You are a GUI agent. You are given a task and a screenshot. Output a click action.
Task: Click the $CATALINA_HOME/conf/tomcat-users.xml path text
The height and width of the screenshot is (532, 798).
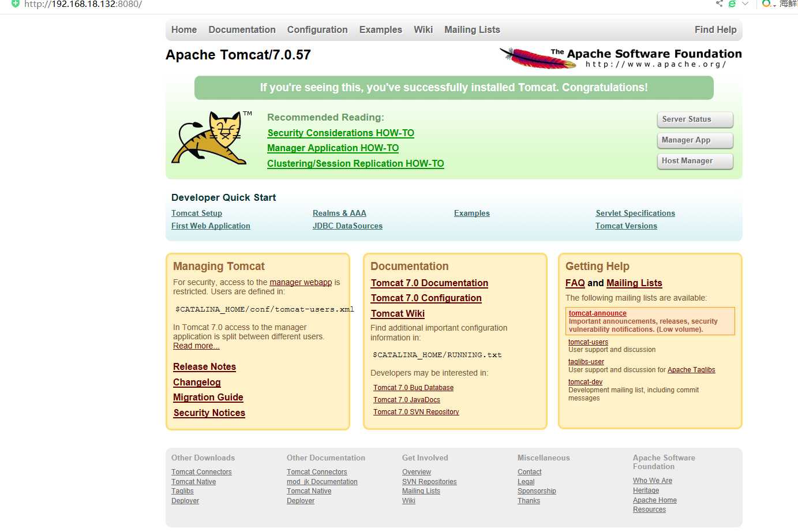tap(265, 309)
